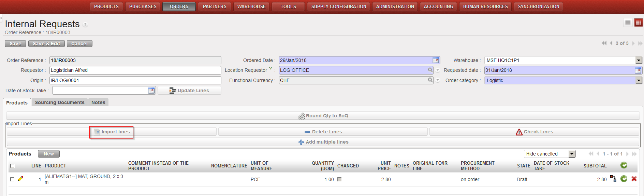The image size is (644, 196).
Task: Check the row checkbox for line 1
Action: pos(13,179)
